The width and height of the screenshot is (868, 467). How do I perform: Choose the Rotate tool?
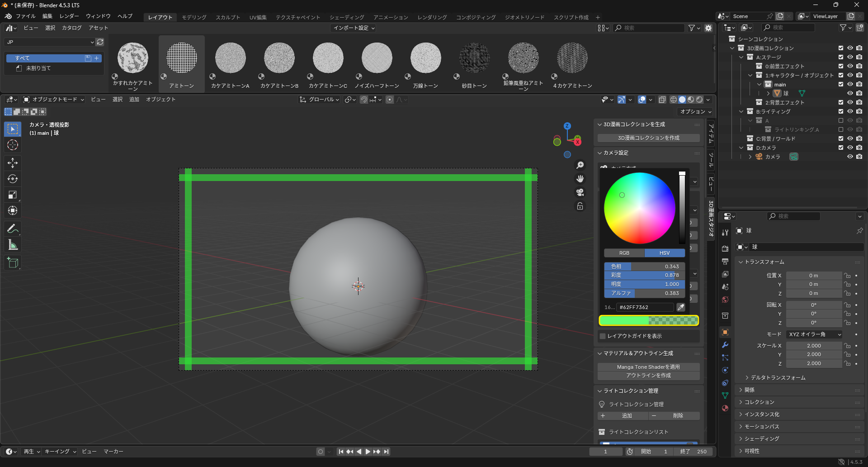[13, 179]
